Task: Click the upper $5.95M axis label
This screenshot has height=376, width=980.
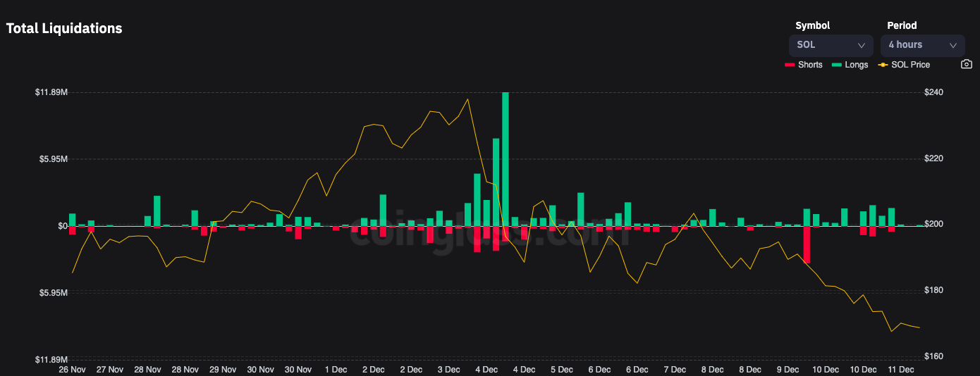Action: click(54, 159)
